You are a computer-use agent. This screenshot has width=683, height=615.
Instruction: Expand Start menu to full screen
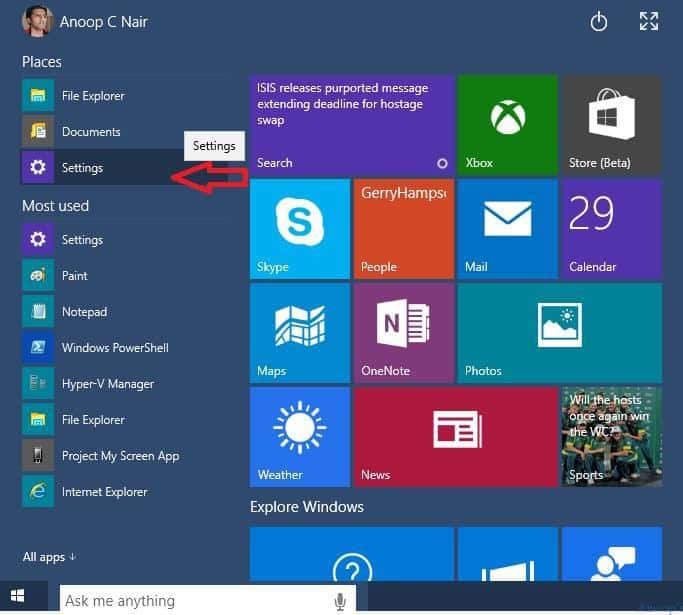(x=649, y=21)
